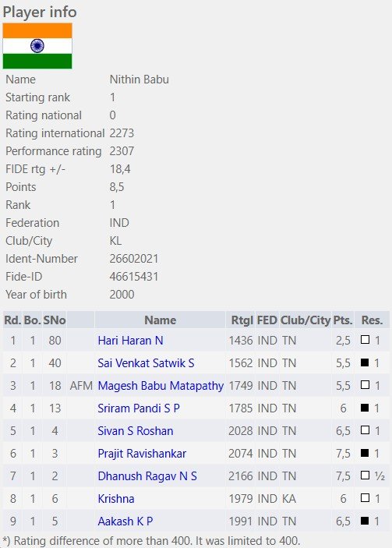This screenshot has width=392, height=548.
Task: Open Aakash K P player link
Action: coord(125,521)
